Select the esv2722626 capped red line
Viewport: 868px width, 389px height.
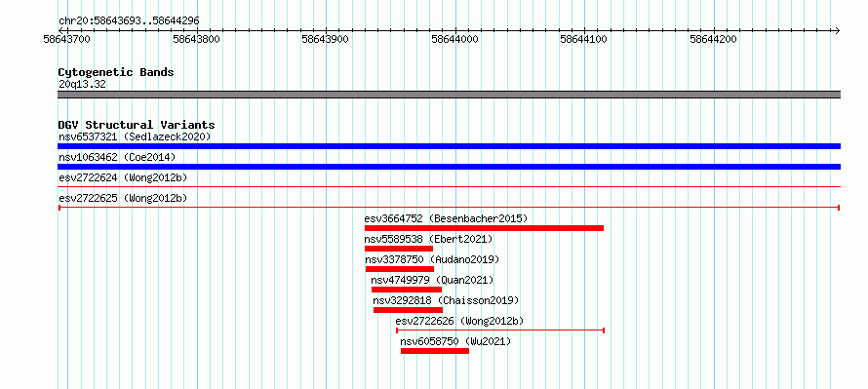point(500,331)
